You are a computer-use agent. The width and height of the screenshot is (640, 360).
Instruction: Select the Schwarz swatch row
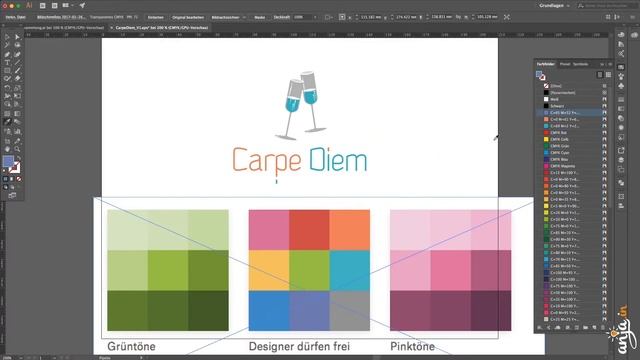[x=571, y=106]
